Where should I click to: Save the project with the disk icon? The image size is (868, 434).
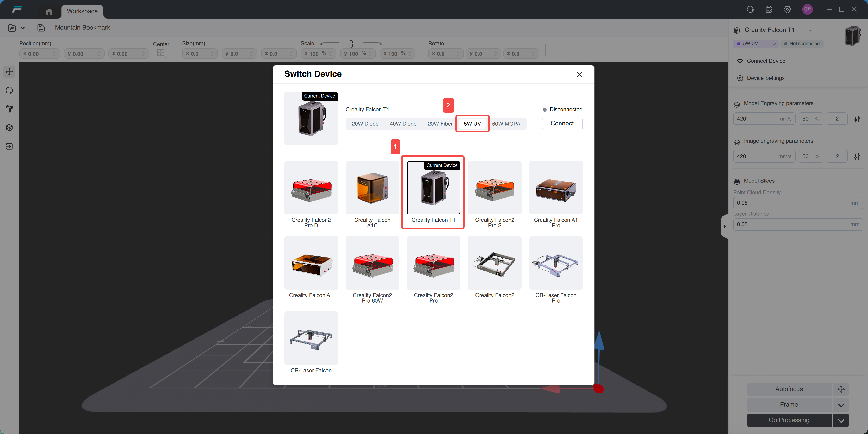click(x=41, y=28)
